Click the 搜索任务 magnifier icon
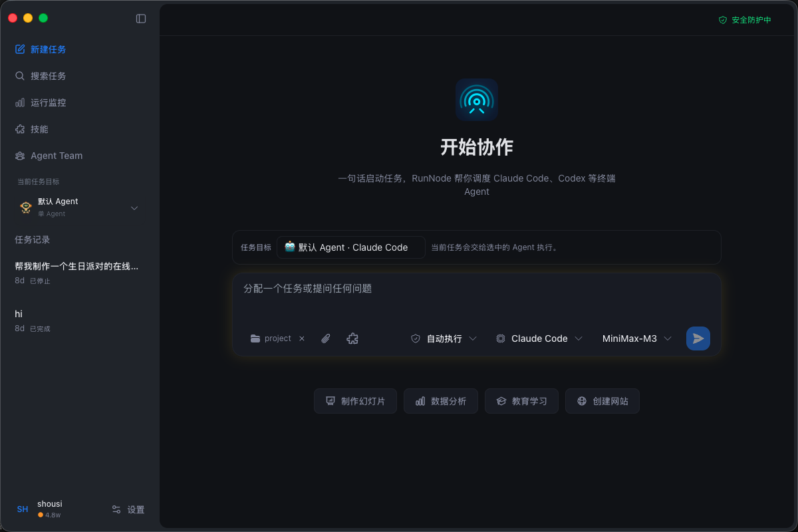This screenshot has width=798, height=532. pos(20,76)
